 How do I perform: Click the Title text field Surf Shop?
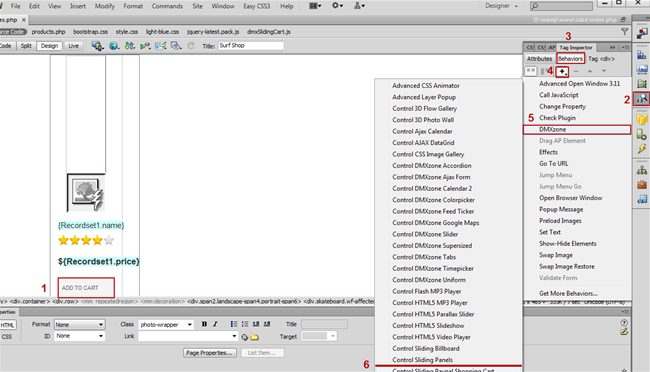pyautogui.click(x=251, y=46)
